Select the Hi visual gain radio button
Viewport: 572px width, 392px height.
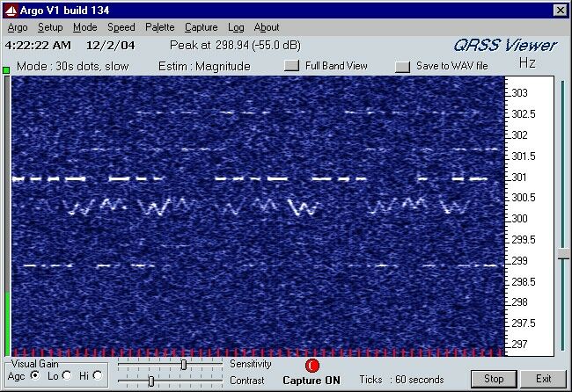98,375
